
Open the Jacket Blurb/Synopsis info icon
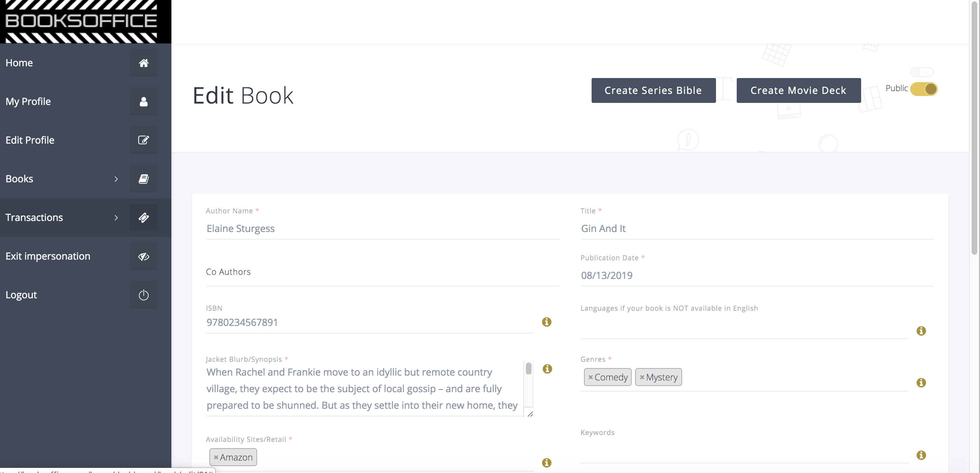point(547,369)
